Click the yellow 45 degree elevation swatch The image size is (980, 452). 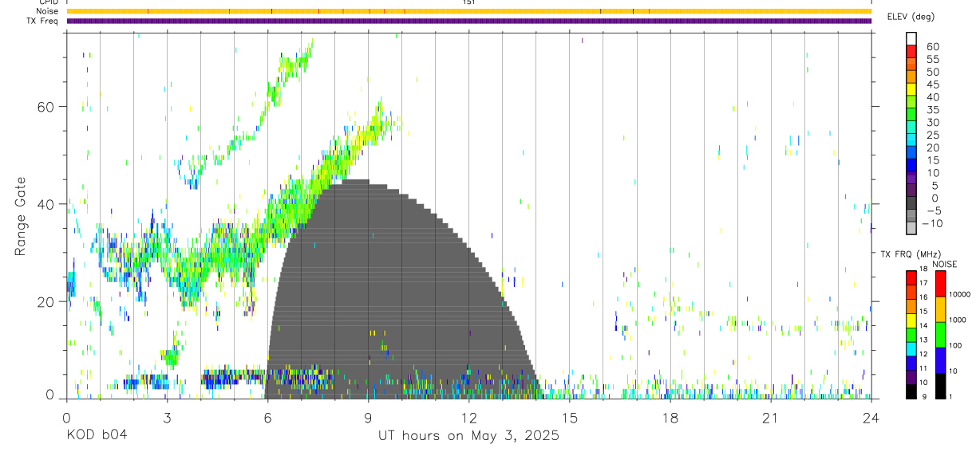(911, 90)
